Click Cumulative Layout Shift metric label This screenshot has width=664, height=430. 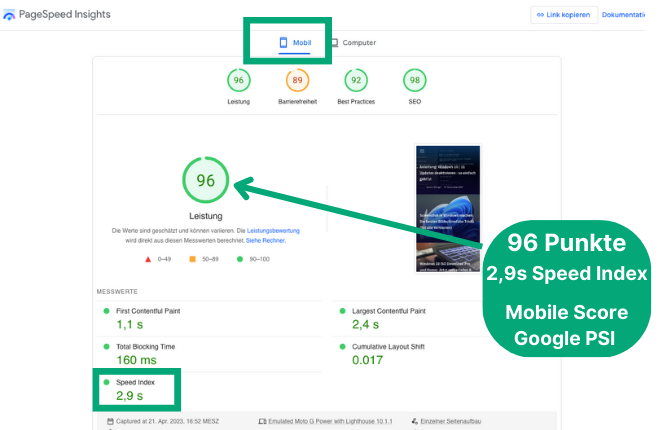(x=388, y=347)
